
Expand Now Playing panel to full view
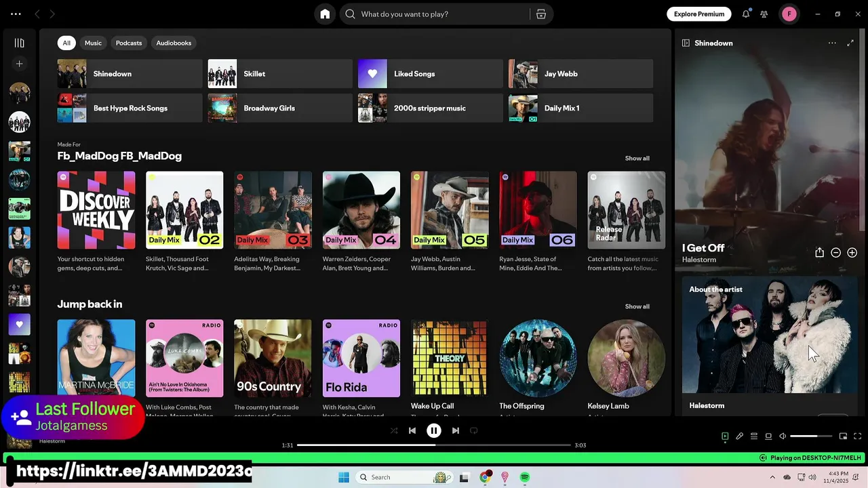(x=850, y=43)
